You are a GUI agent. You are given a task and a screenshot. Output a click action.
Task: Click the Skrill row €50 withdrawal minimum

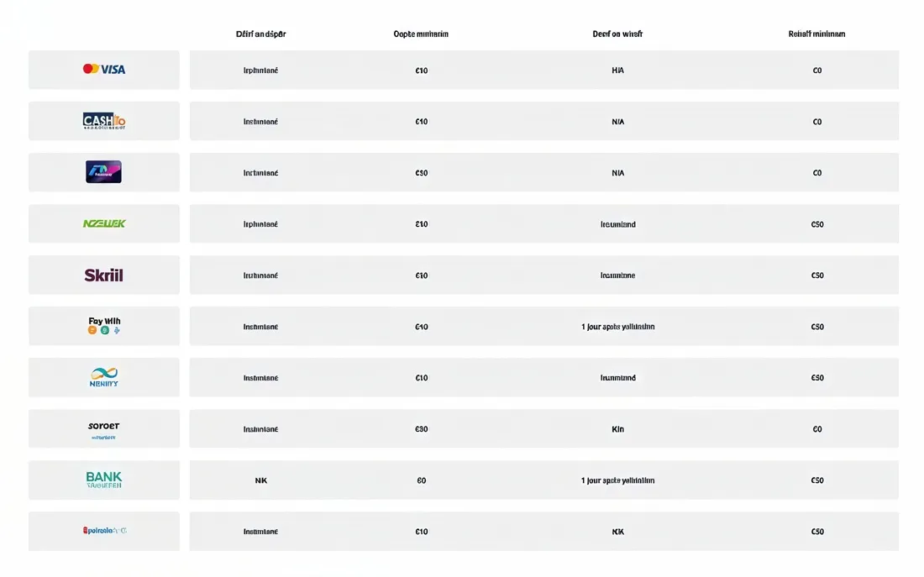click(817, 275)
